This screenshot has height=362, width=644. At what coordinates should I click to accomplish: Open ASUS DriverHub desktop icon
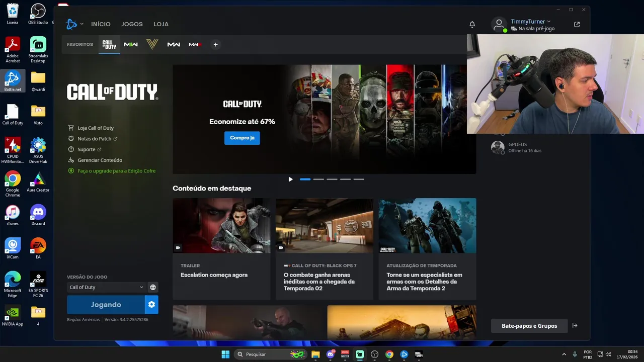38,150
